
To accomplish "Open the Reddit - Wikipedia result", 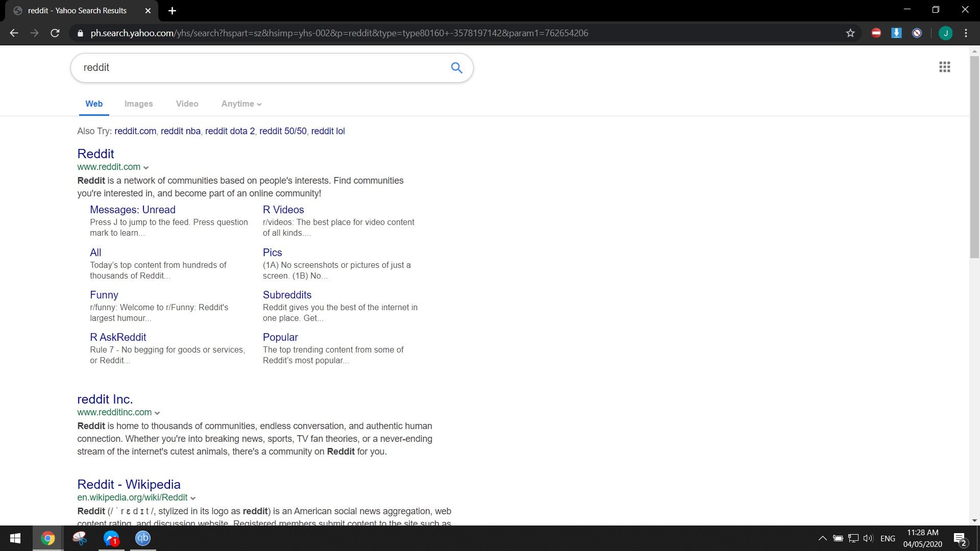I will tap(129, 484).
